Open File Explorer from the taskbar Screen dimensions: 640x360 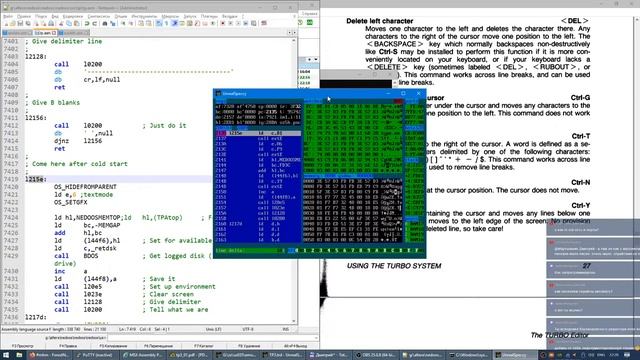coord(19,355)
